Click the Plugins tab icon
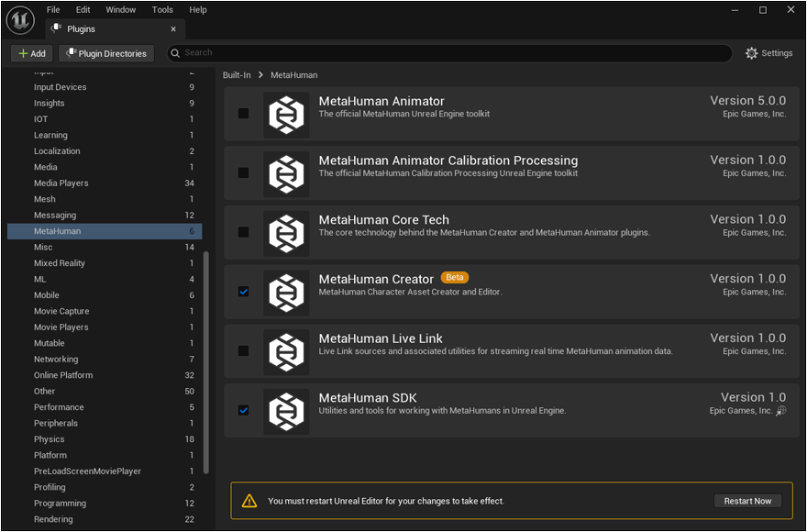This screenshot has width=807, height=532. (57, 28)
